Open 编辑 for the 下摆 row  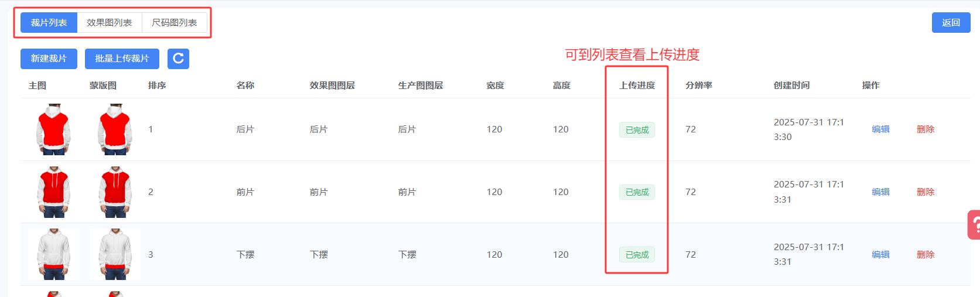pos(880,255)
